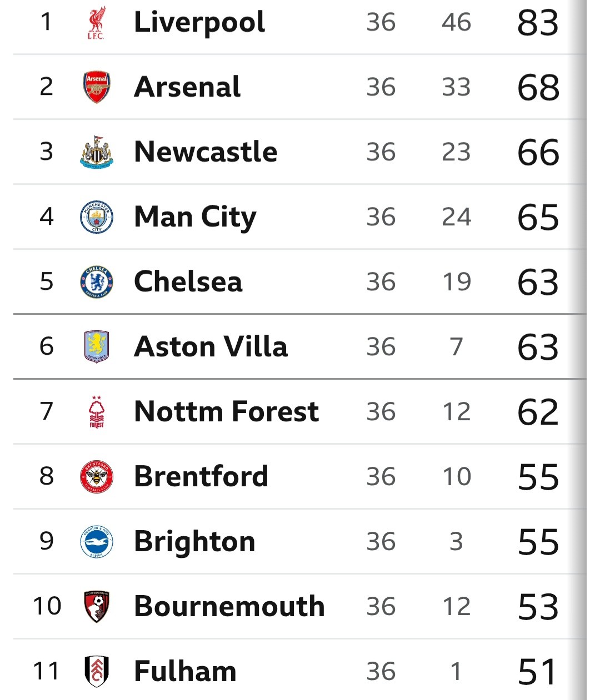600x700 pixels.
Task: Open the Nottm Forest team link
Action: (x=227, y=412)
